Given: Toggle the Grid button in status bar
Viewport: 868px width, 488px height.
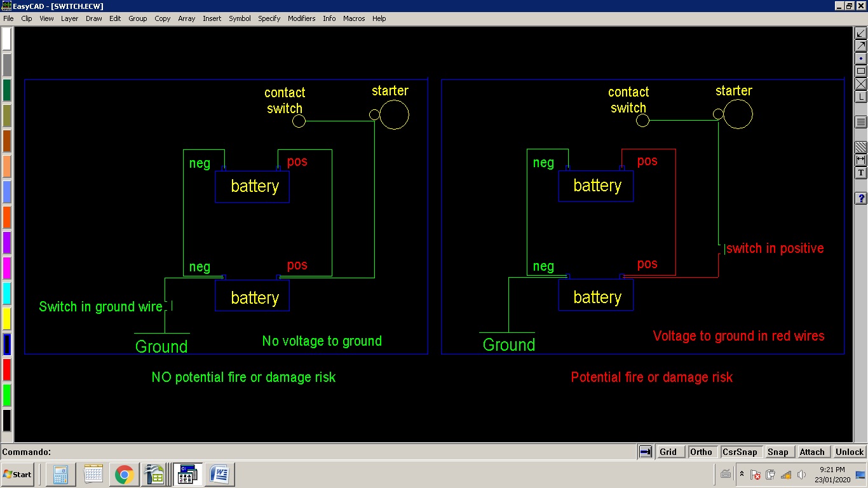Looking at the screenshot, I should click(668, 452).
